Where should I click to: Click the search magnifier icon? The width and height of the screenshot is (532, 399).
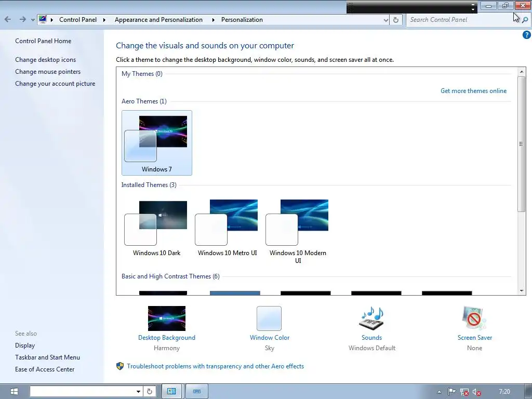coord(525,20)
